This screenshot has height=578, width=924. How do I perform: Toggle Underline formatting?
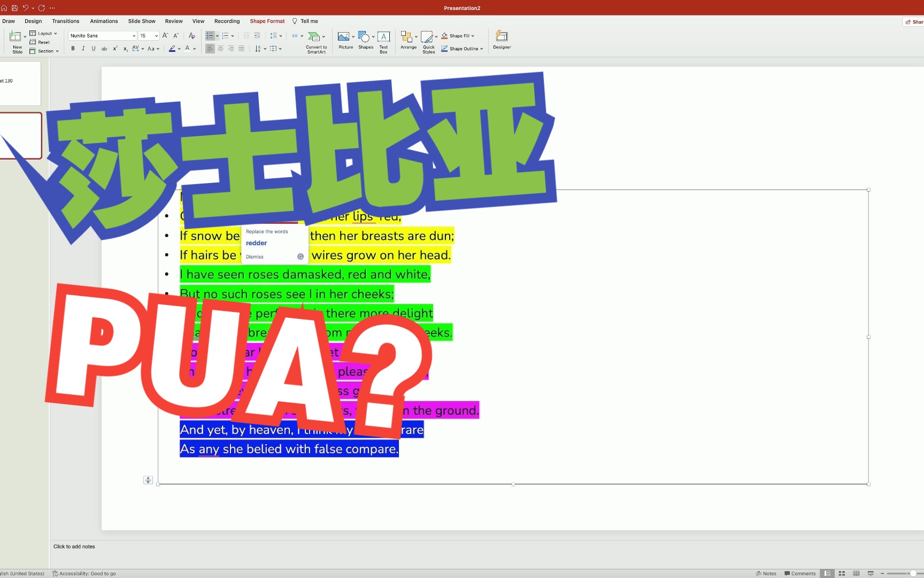94,48
